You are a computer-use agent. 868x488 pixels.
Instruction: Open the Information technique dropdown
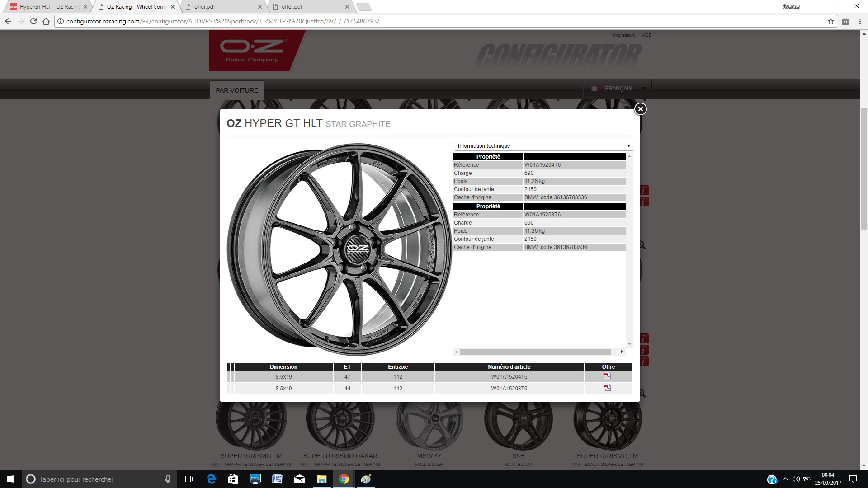(543, 146)
